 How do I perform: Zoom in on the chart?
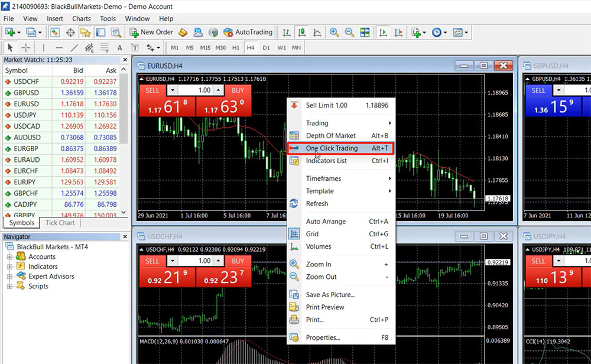click(x=333, y=32)
